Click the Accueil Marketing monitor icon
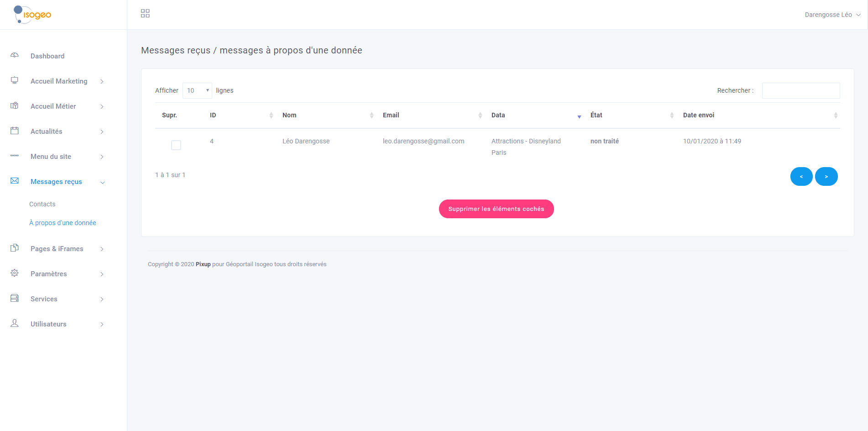 (x=15, y=80)
